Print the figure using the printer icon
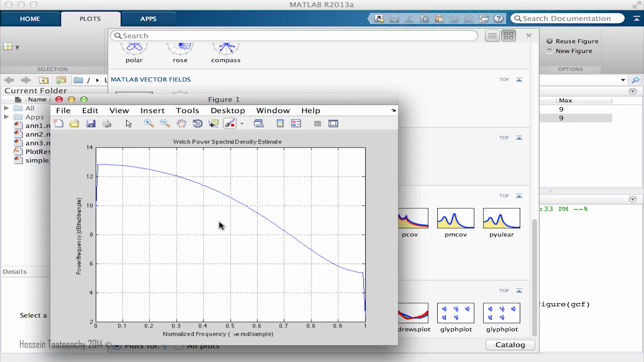 point(107,123)
